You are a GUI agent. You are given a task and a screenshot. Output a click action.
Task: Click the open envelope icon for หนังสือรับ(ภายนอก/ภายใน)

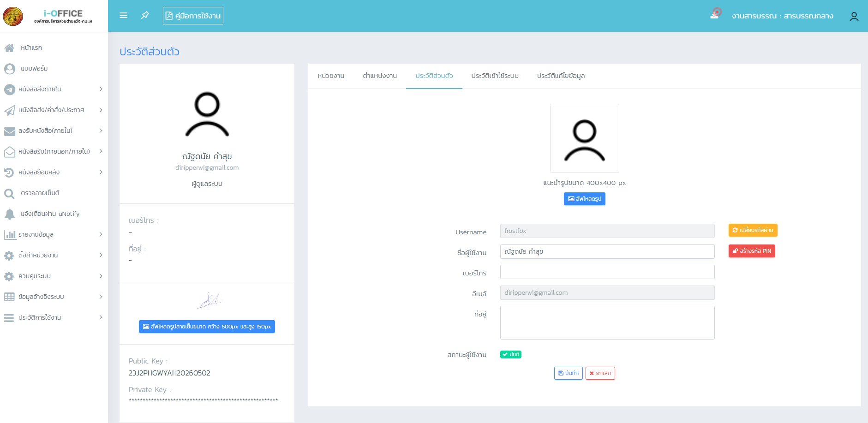(10, 152)
